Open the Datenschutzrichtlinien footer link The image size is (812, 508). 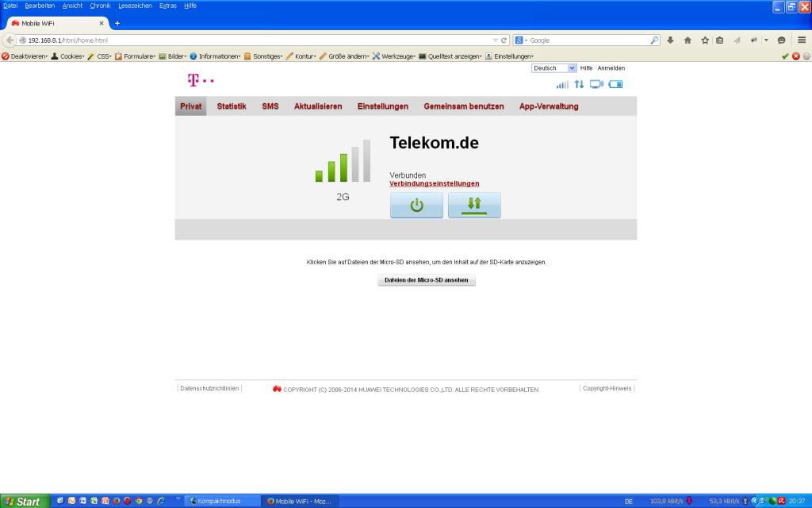(x=209, y=388)
